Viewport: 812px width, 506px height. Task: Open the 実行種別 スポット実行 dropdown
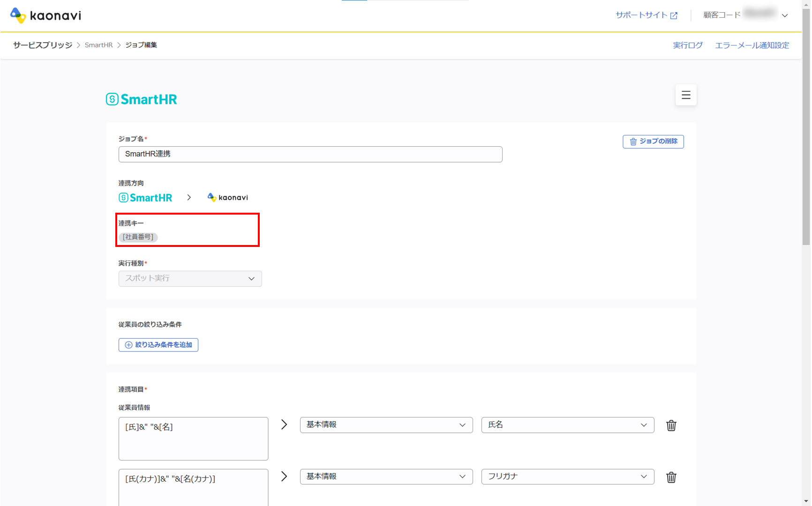click(190, 279)
